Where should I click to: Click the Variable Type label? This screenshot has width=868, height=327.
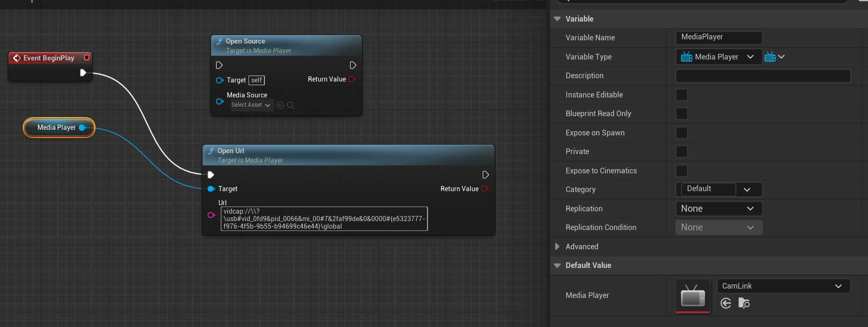pos(588,57)
